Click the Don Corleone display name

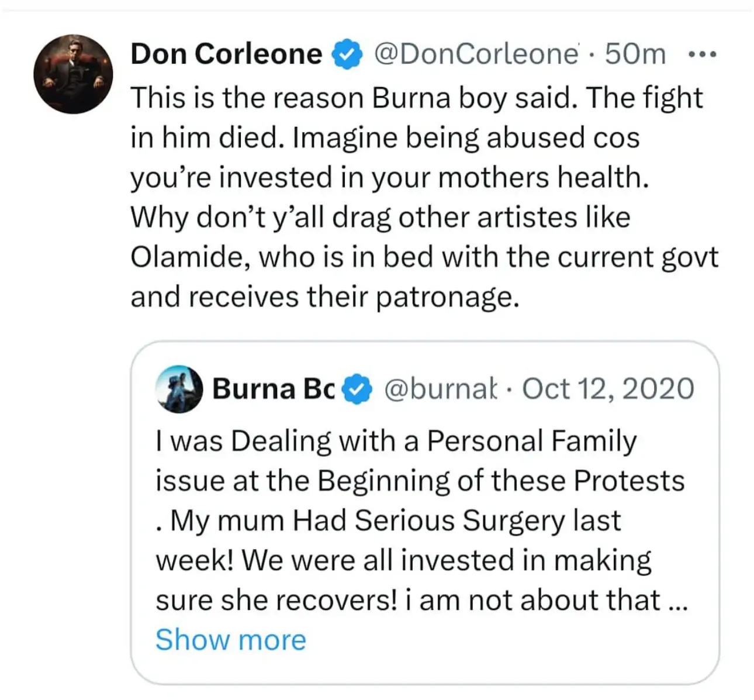pos(226,54)
